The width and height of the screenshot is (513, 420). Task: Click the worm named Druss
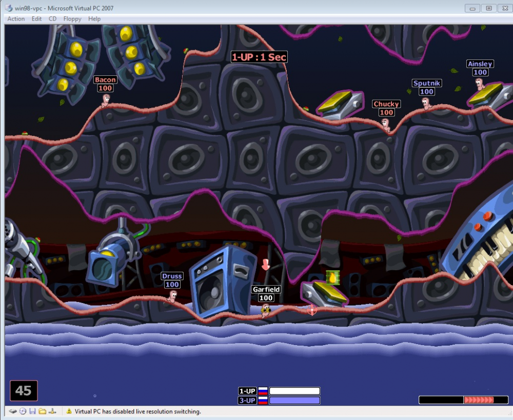point(172,296)
